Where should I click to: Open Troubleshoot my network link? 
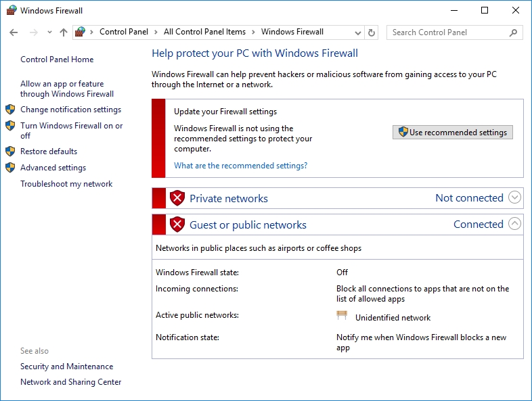coord(66,184)
